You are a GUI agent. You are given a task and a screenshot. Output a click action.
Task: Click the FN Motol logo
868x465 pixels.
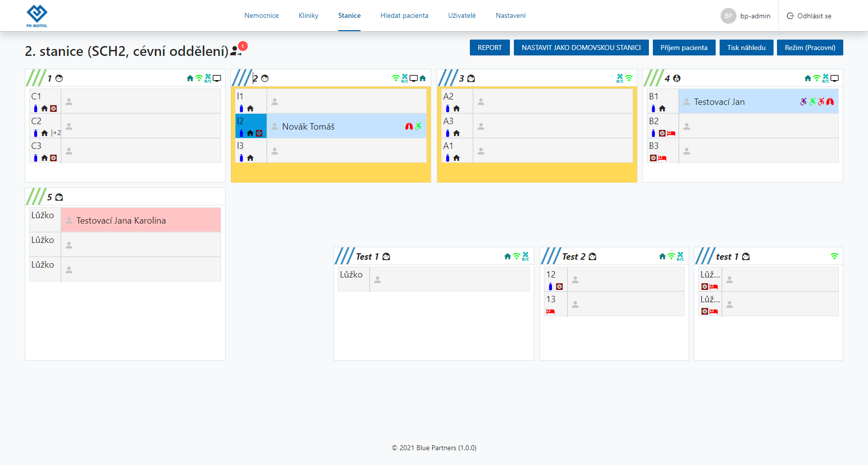[37, 16]
